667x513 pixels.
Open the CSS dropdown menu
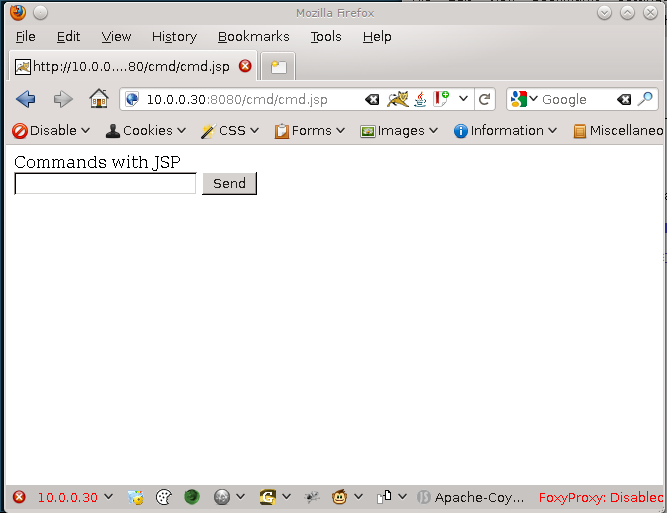coord(230,131)
